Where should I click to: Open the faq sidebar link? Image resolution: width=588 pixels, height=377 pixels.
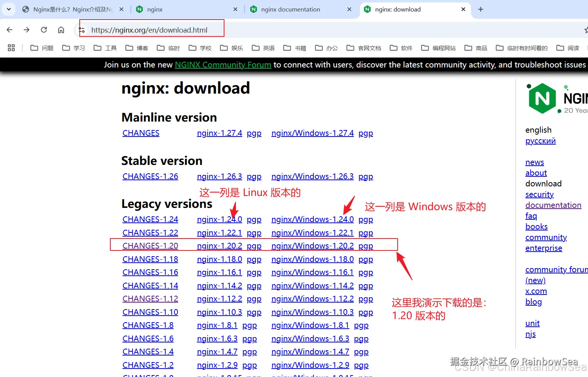pyautogui.click(x=531, y=216)
